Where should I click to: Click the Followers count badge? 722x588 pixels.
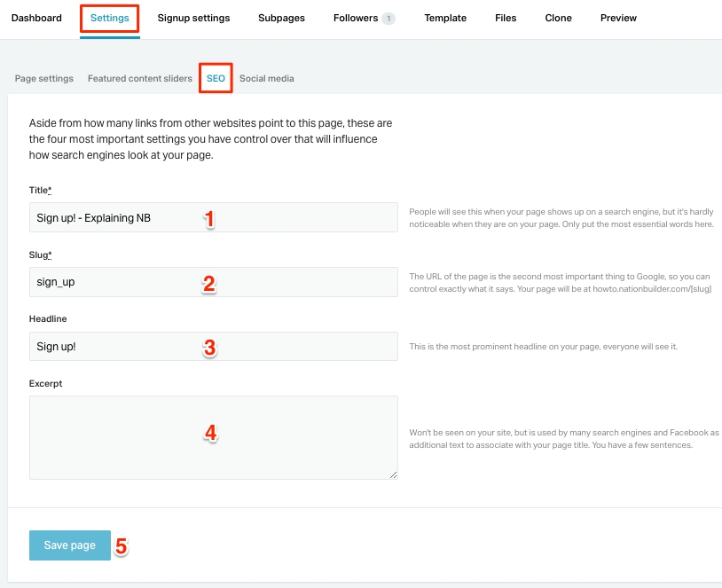(387, 17)
